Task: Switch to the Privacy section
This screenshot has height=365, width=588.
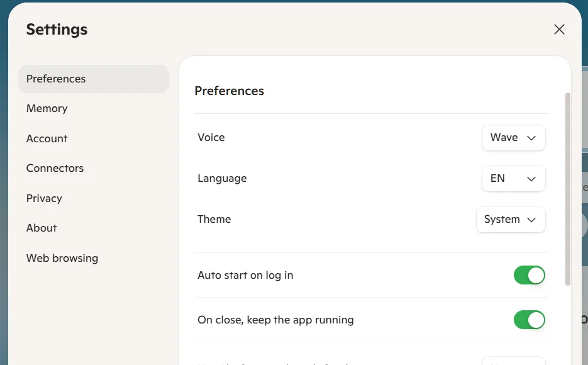Action: (x=44, y=198)
